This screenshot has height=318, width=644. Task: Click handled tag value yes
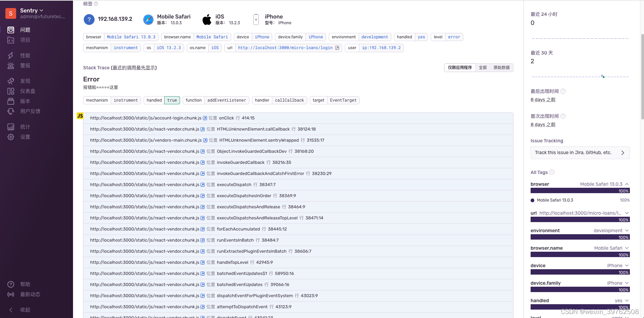coord(421,37)
